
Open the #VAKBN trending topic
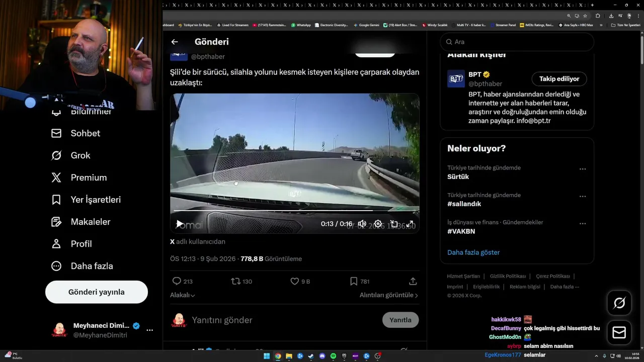[461, 231]
